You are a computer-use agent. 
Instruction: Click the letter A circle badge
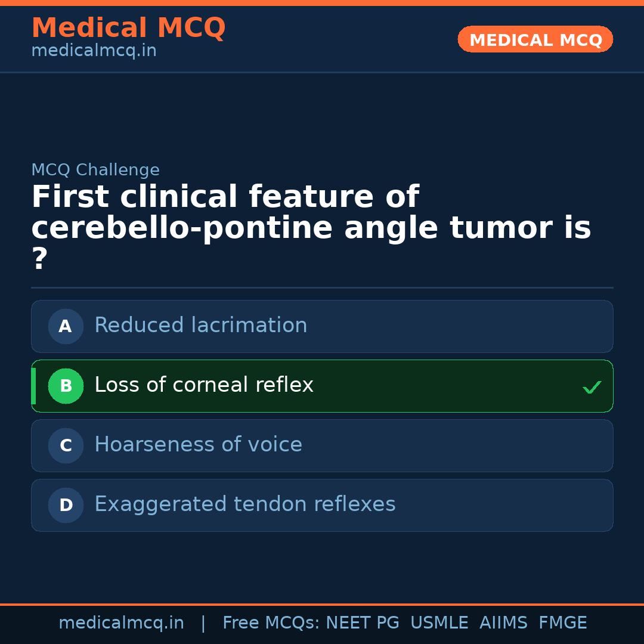tap(66, 326)
